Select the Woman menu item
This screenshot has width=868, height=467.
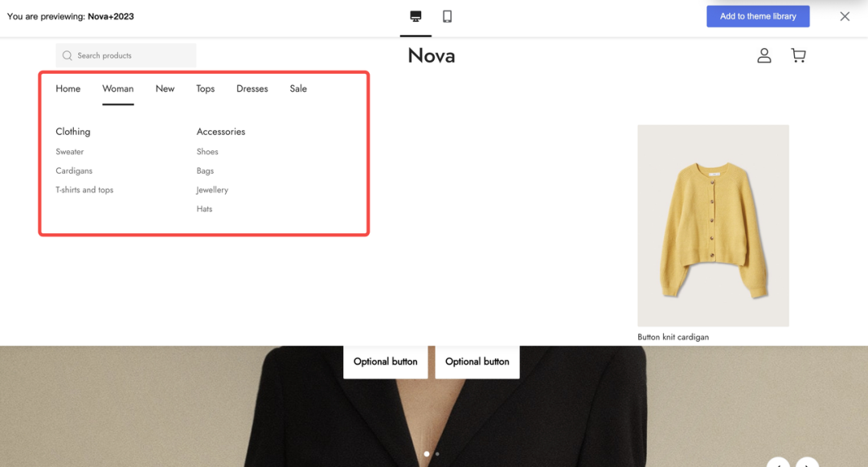pos(118,88)
